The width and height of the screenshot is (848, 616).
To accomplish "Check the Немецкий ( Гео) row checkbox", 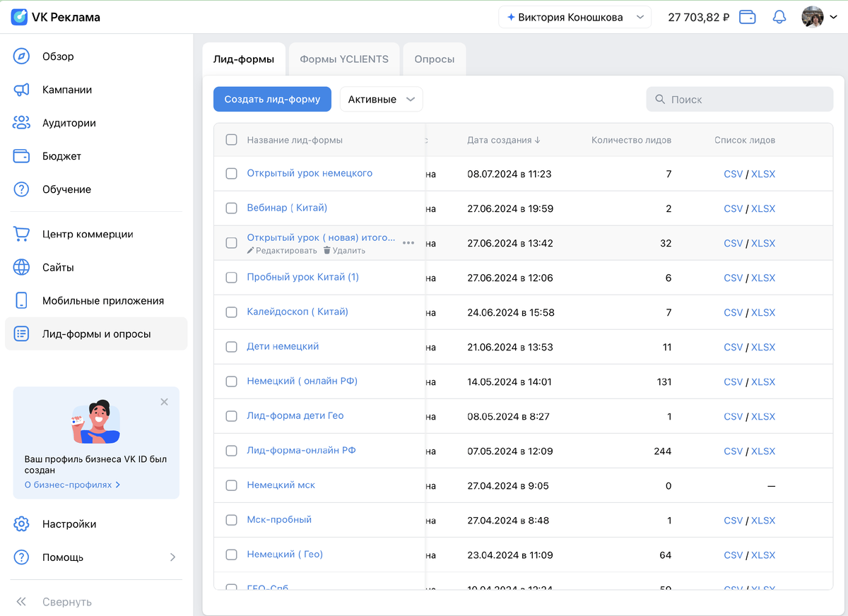I will 231,555.
